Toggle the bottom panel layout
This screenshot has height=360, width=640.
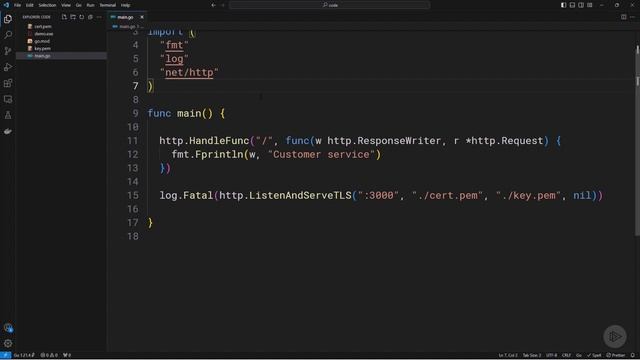tap(572, 5)
